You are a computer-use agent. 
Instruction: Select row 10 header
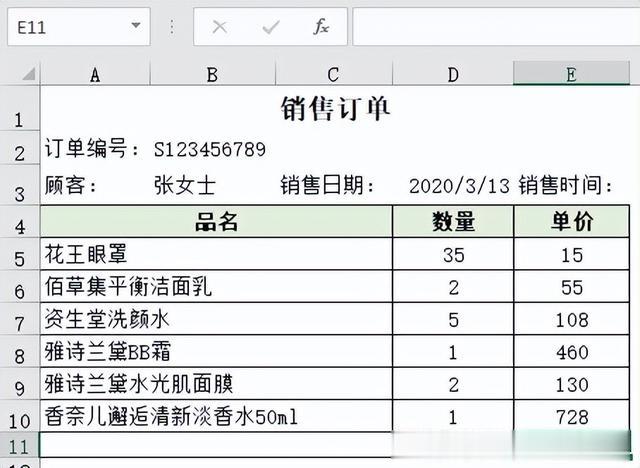pos(20,416)
